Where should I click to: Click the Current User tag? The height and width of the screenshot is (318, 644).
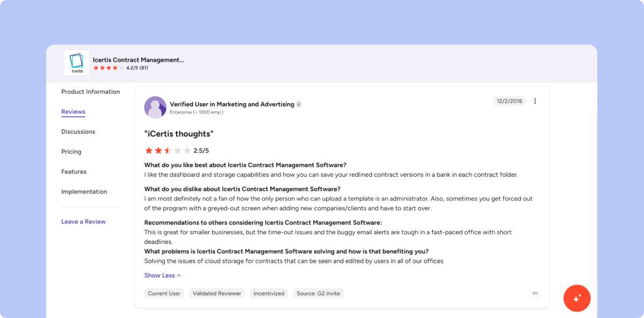[164, 293]
